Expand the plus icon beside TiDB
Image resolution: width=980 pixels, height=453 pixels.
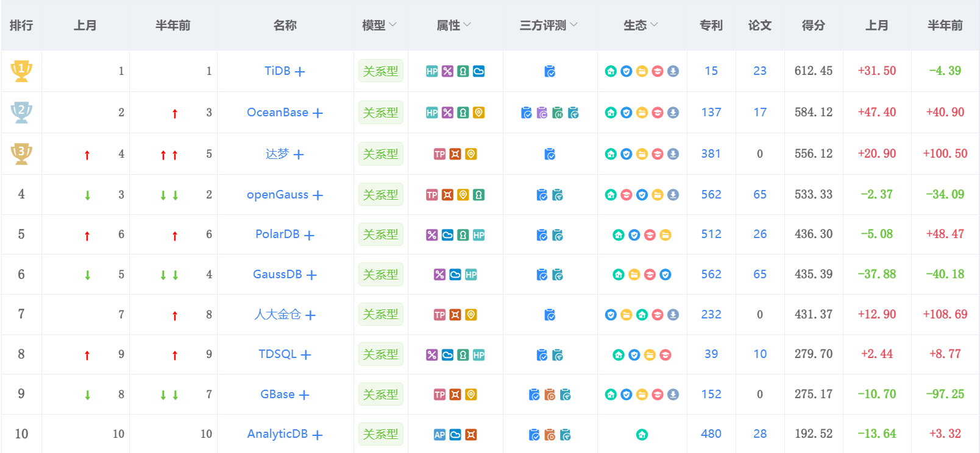point(300,72)
